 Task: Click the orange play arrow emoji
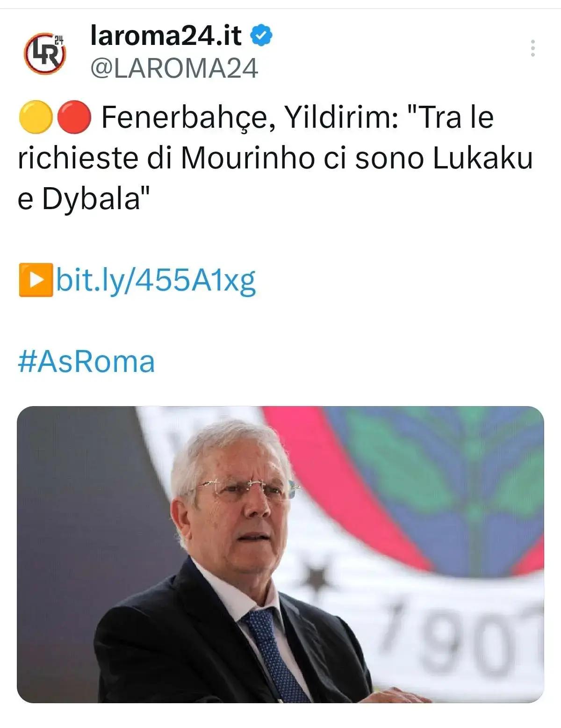(x=36, y=280)
